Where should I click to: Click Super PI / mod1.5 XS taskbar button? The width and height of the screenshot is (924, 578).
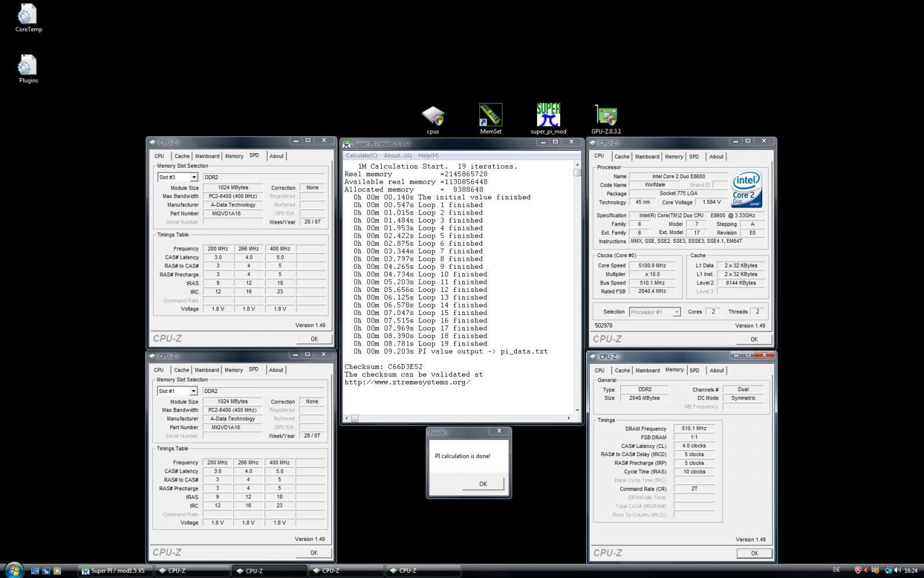click(x=115, y=570)
